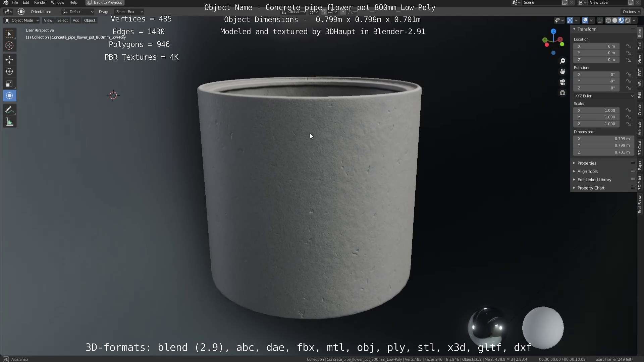Open Drag Select Box dropdown
This screenshot has width=644, height=362.
[129, 12]
